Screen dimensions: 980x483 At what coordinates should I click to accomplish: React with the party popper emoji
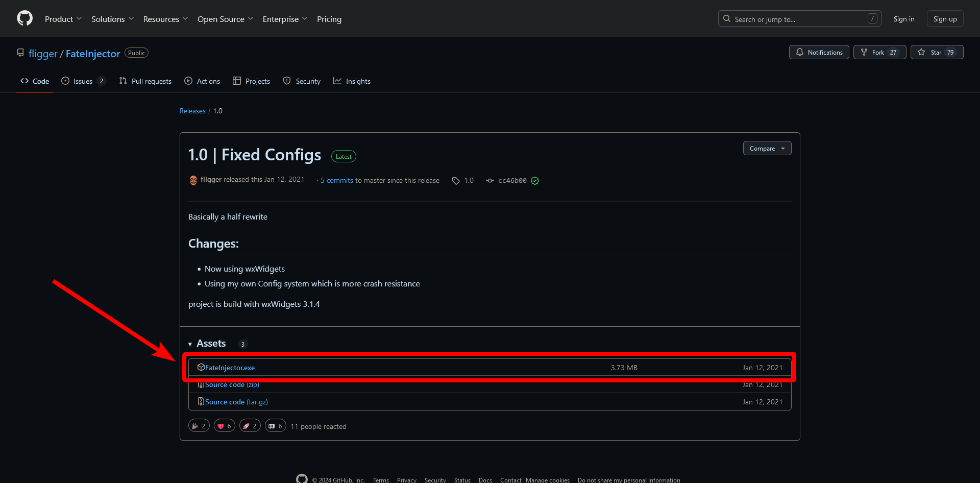pyautogui.click(x=199, y=426)
